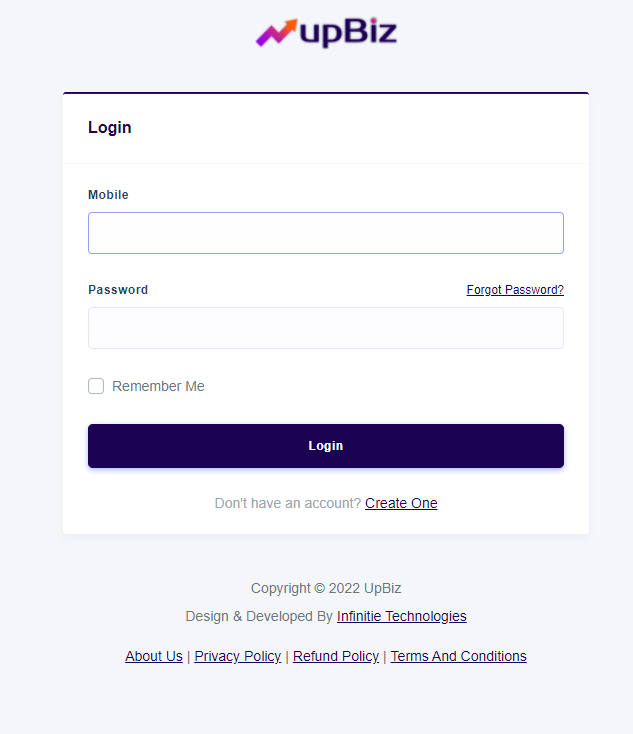Click the Remember Me label text

click(x=158, y=386)
